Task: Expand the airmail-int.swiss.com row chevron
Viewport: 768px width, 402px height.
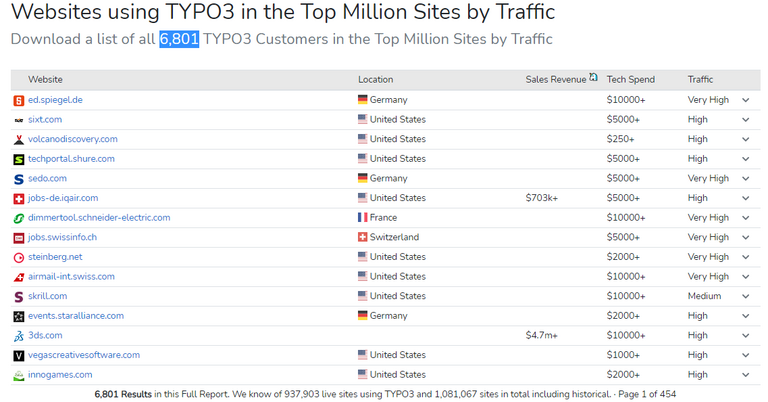Action: pos(745,277)
